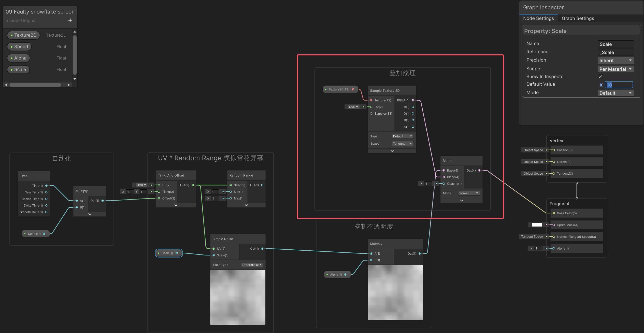Edit Fragment Alpha X value field
This screenshot has height=333, width=644.
point(539,249)
